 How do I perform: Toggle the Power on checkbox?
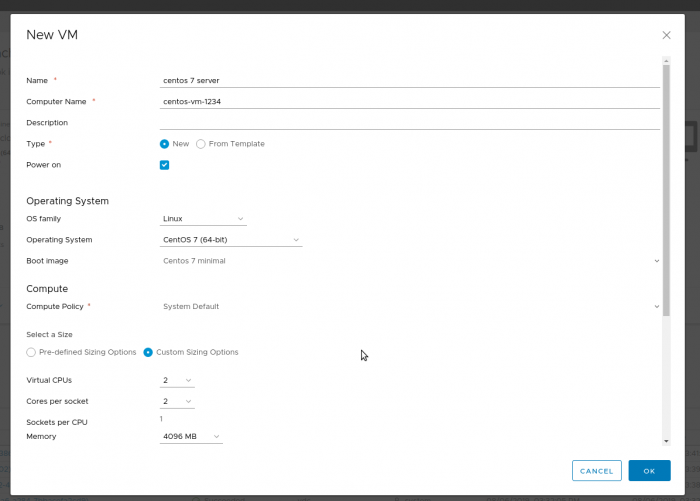(x=164, y=165)
